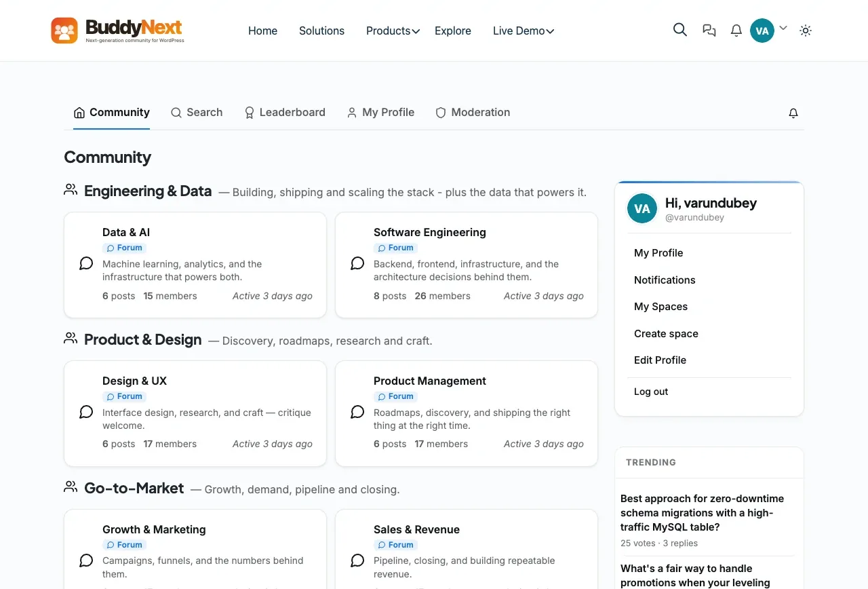Click the Product Management speech bubble icon
The width and height of the screenshot is (868, 589).
click(357, 412)
